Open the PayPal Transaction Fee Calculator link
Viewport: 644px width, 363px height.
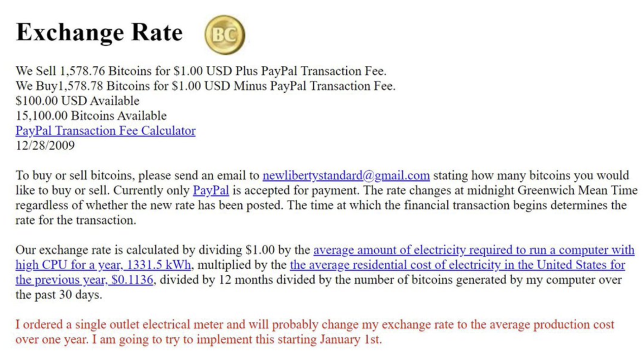[x=106, y=131]
